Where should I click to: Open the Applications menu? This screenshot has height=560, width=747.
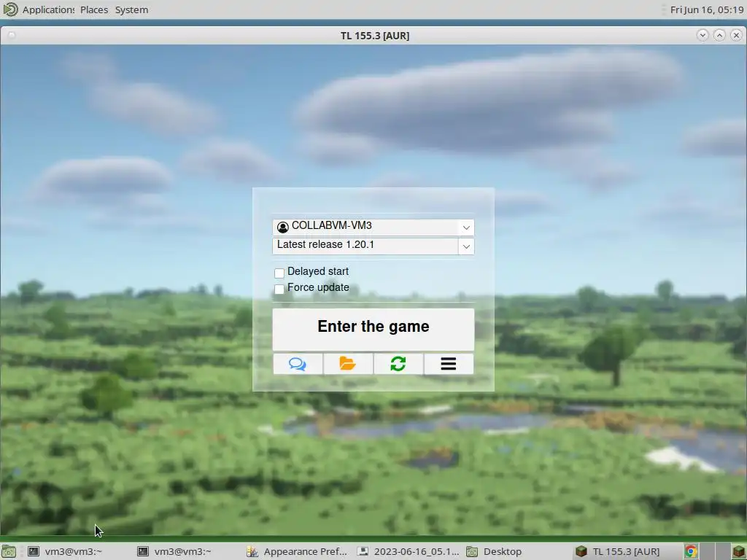click(x=48, y=9)
